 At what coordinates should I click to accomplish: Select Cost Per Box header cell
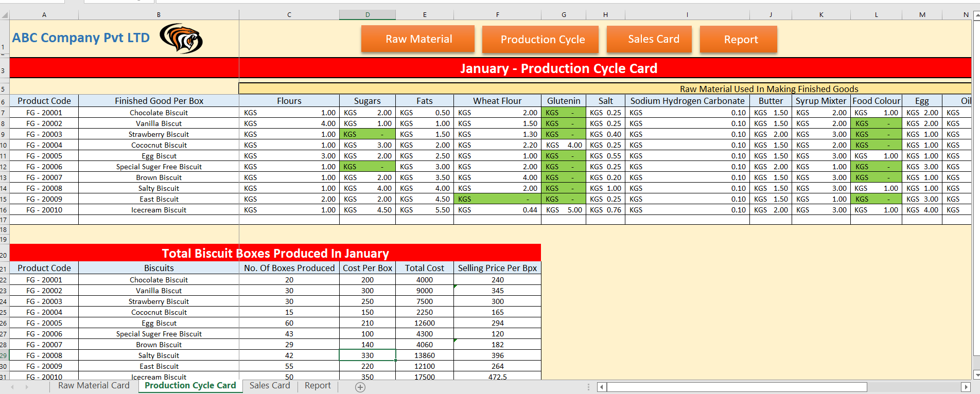tap(367, 268)
